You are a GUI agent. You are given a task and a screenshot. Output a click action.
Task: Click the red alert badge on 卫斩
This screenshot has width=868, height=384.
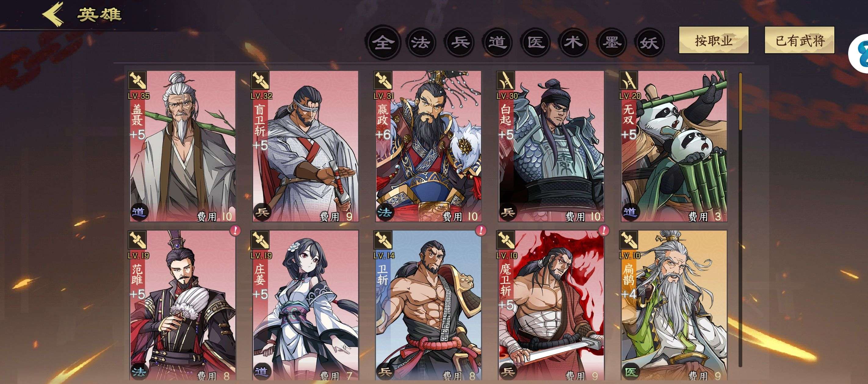(x=481, y=230)
